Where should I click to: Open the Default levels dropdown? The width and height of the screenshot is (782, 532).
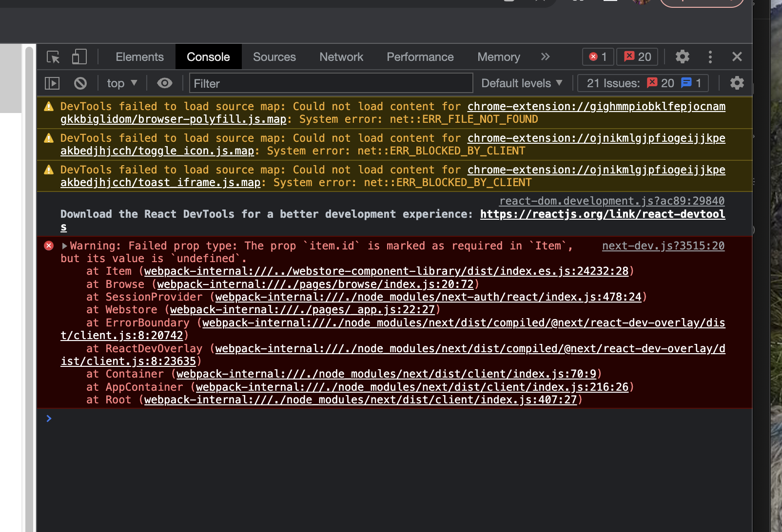(x=522, y=83)
